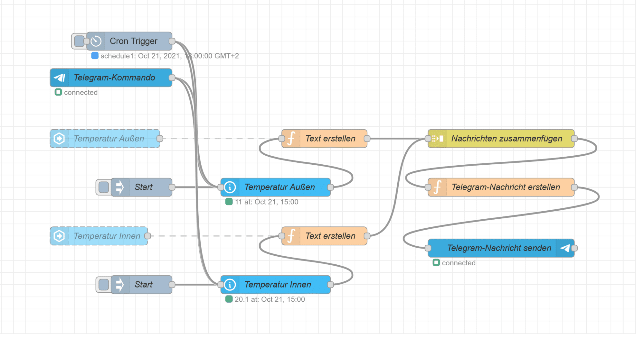Click the Temperatur Innen state output port
Screen dimensions: 644x338
tap(330, 285)
